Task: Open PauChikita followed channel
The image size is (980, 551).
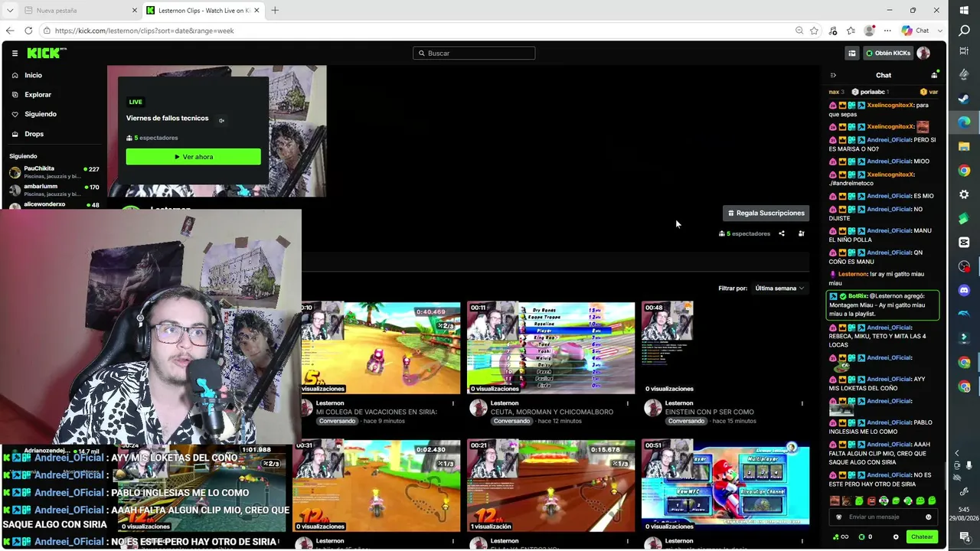Action: [x=54, y=171]
